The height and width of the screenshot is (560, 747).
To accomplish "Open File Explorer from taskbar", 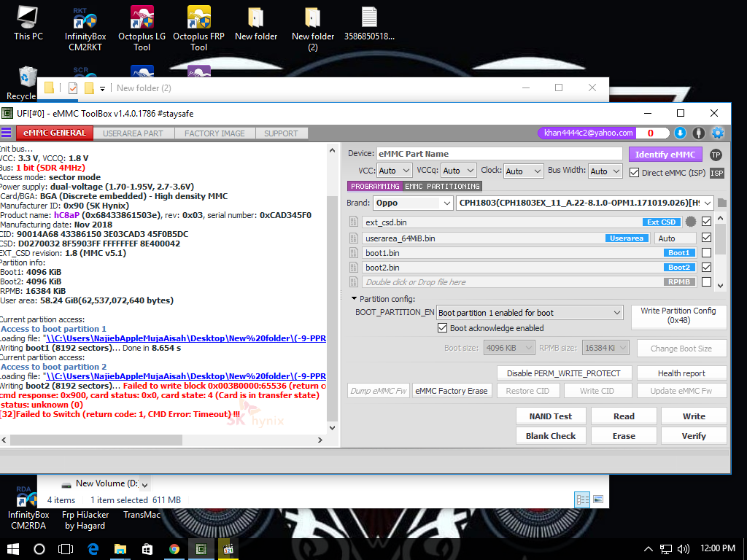I will click(x=120, y=549).
